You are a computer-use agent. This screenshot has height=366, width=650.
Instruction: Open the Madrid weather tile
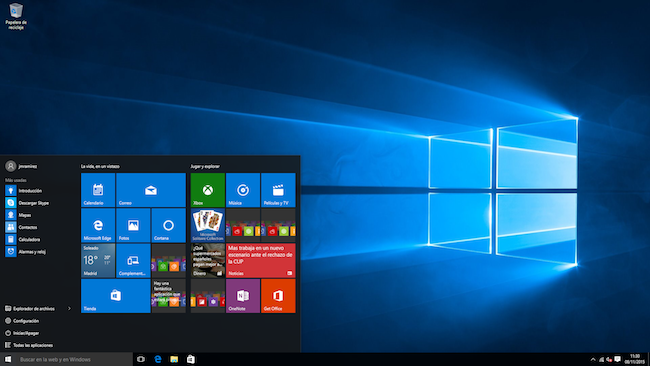98,260
